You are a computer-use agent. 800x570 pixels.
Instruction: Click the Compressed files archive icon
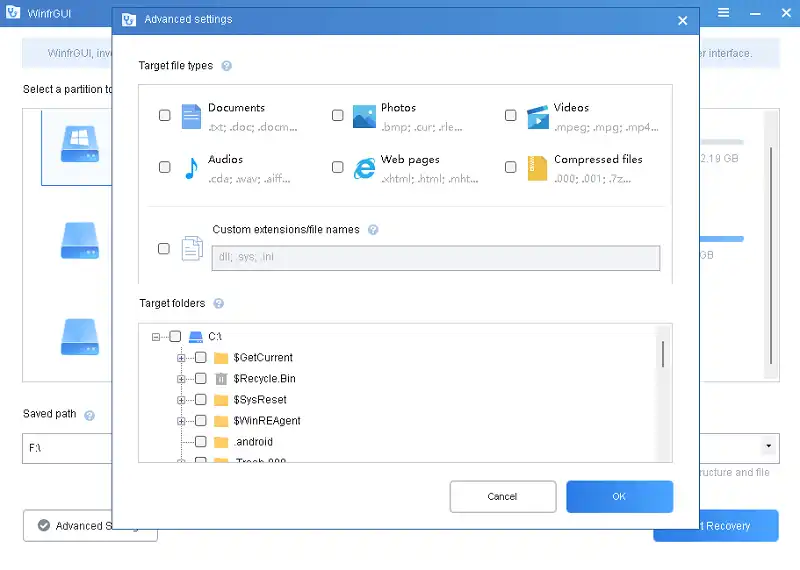[x=537, y=168]
